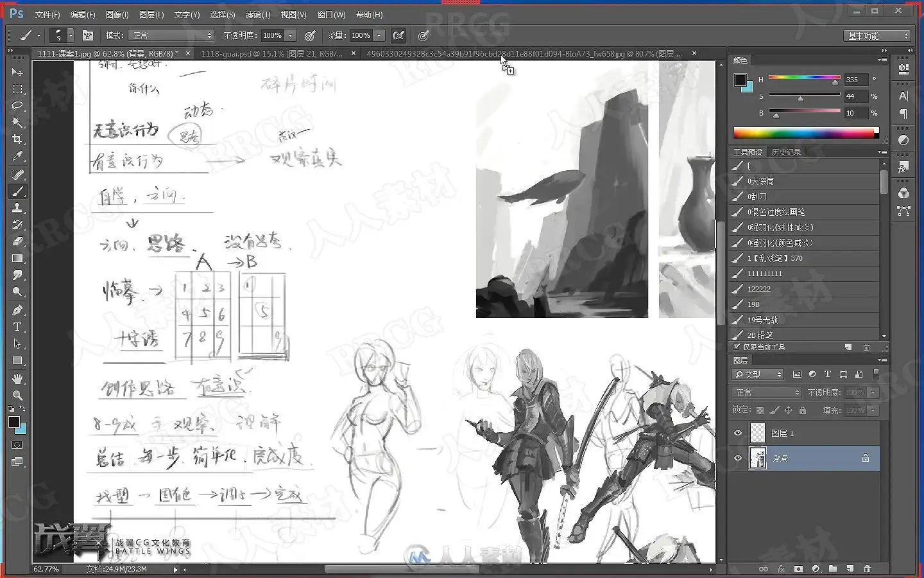Select the Gradient tool
Image resolution: width=924 pixels, height=578 pixels.
[x=17, y=258]
